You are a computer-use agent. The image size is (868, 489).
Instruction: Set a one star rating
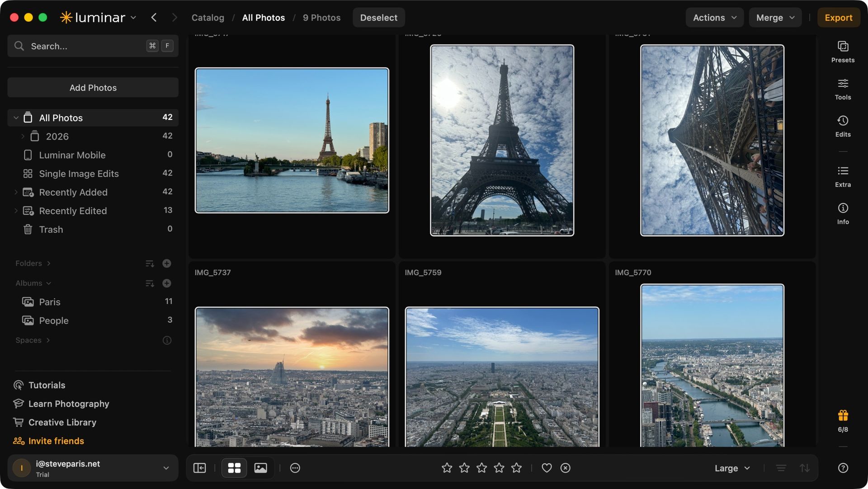click(447, 468)
